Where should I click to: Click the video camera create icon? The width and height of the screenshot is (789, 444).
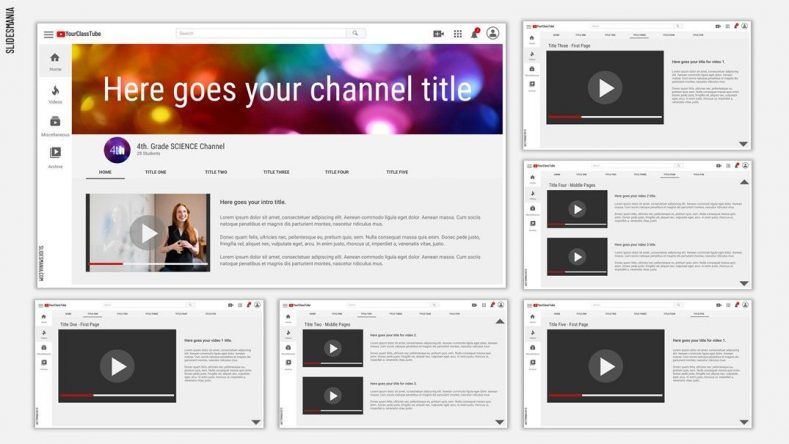[x=438, y=34]
